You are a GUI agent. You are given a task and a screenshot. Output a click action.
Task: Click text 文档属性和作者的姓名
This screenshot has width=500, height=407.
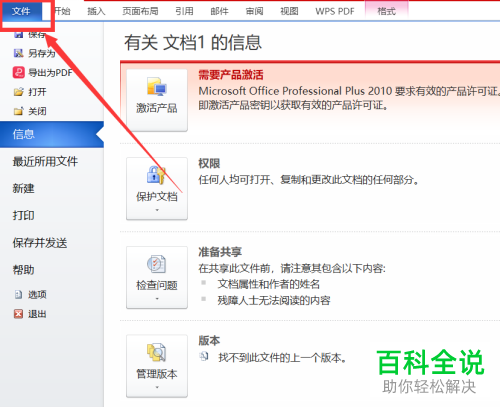[x=269, y=284]
